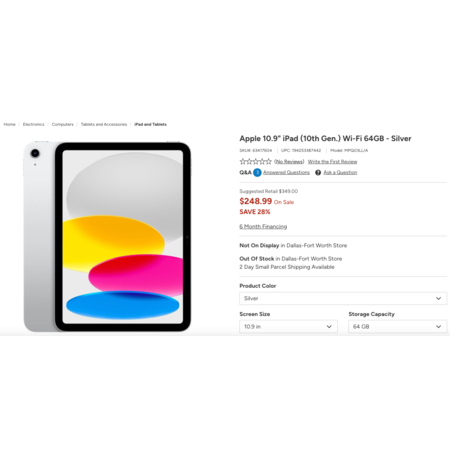The width and height of the screenshot is (450, 450).
Task: Open the No Reviews link
Action: point(289,162)
